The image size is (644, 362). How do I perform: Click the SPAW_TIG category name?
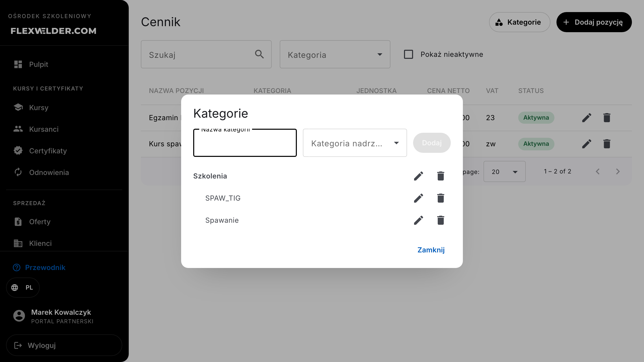pyautogui.click(x=223, y=198)
